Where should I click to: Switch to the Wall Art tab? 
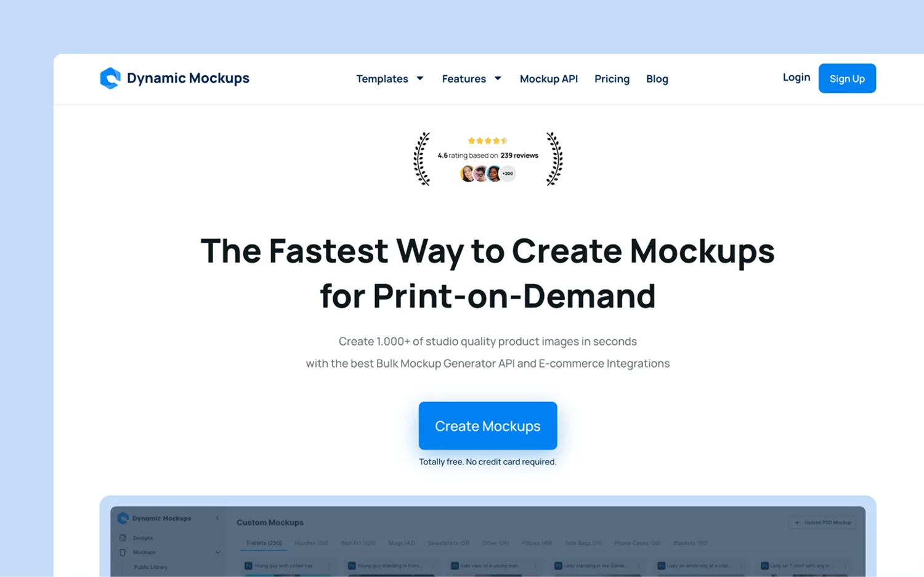pos(358,543)
